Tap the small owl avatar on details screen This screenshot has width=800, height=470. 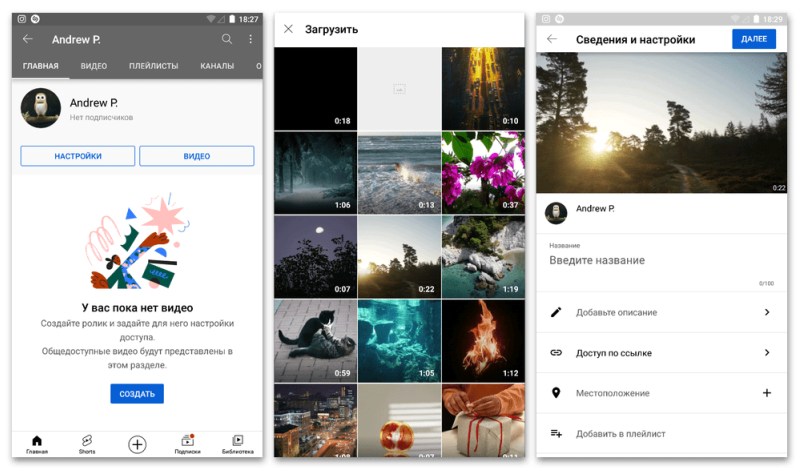point(556,213)
